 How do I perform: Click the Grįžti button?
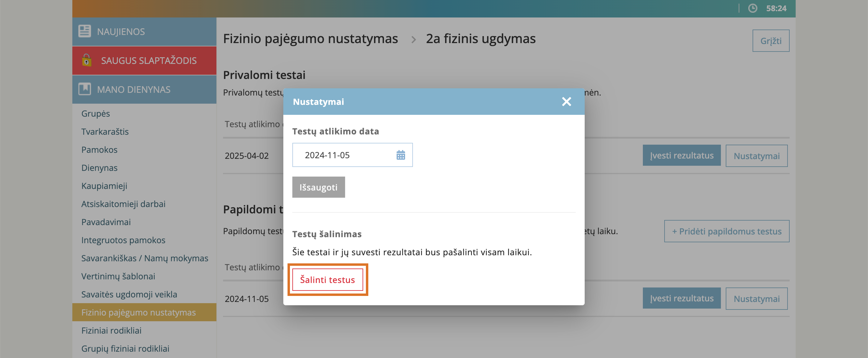coord(770,41)
